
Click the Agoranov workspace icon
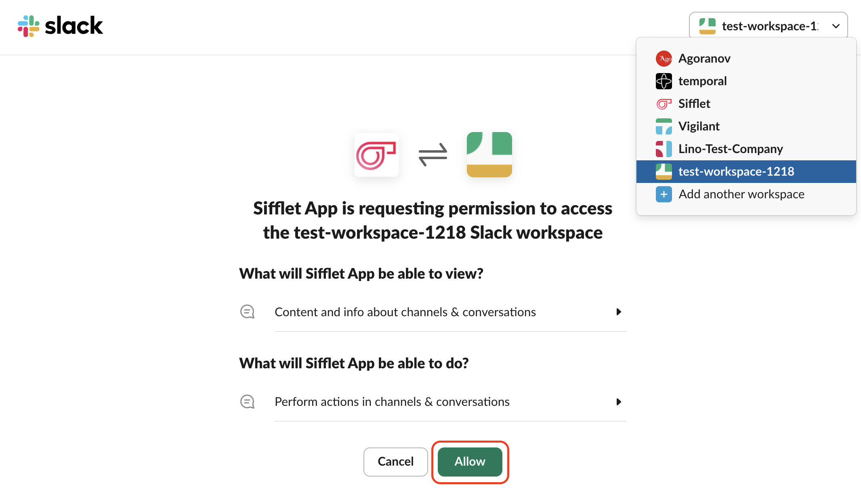coord(664,58)
